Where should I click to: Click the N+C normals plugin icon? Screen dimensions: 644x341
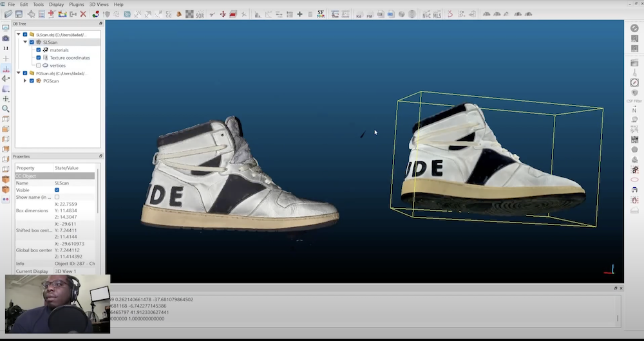coord(427,14)
